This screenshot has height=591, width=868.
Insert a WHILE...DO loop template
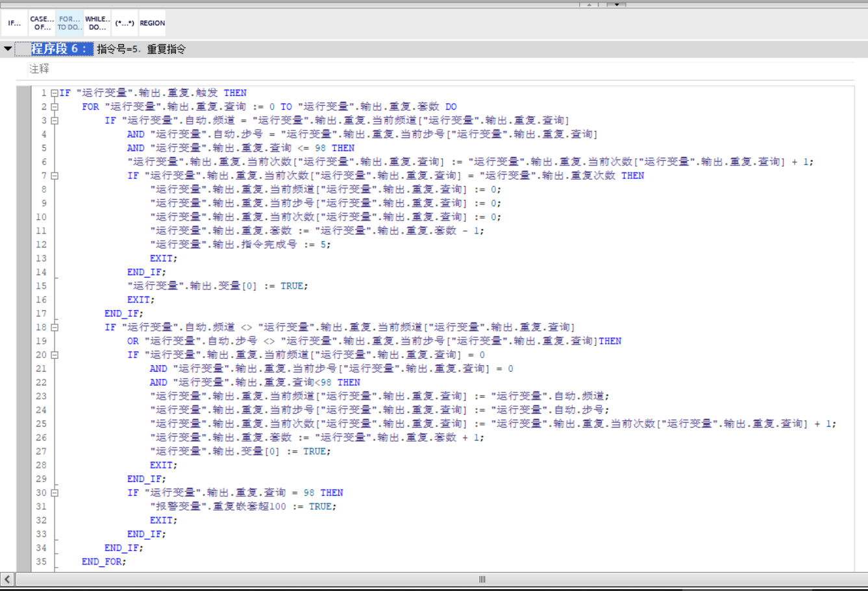[x=97, y=23]
